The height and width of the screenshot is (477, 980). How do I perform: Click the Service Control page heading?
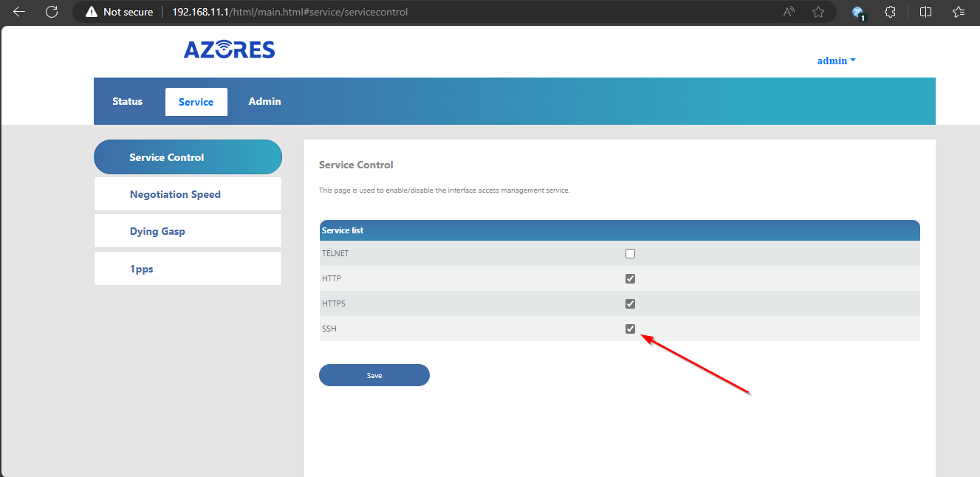coord(356,165)
